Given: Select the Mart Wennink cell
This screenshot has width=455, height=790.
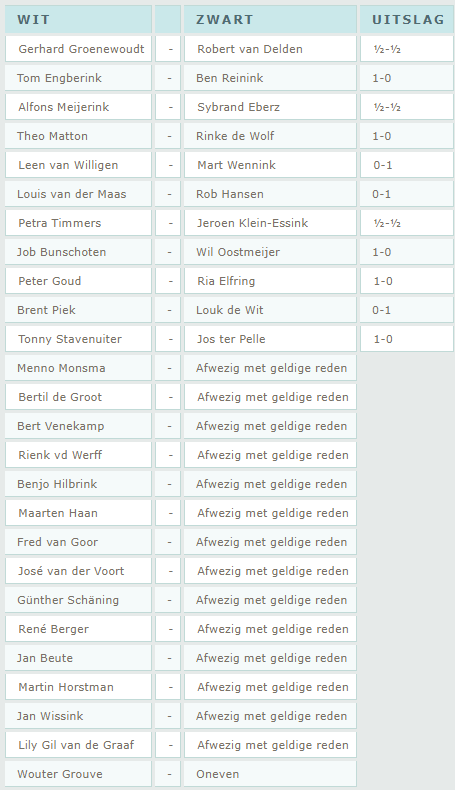Looking at the screenshot, I should (270, 165).
